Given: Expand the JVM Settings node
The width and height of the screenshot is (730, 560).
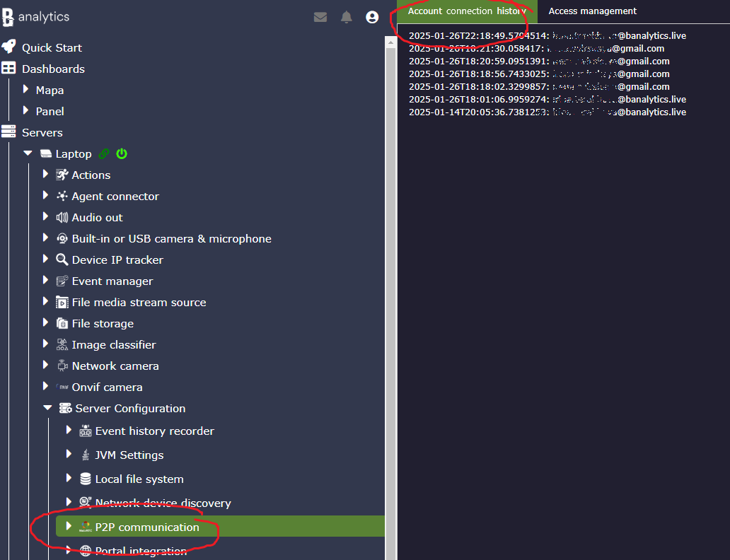Looking at the screenshot, I should (x=69, y=454).
